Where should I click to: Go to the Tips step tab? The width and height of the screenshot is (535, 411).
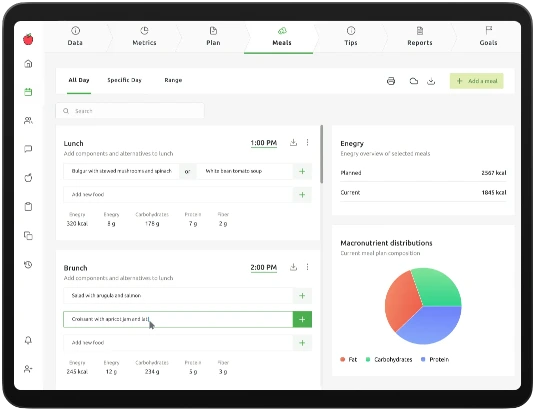351,36
